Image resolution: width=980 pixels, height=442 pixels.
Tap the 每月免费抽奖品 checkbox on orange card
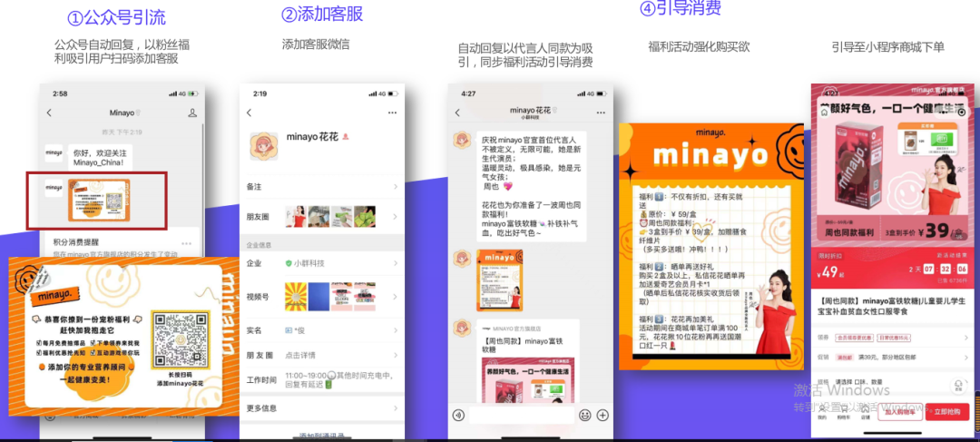coord(38,341)
